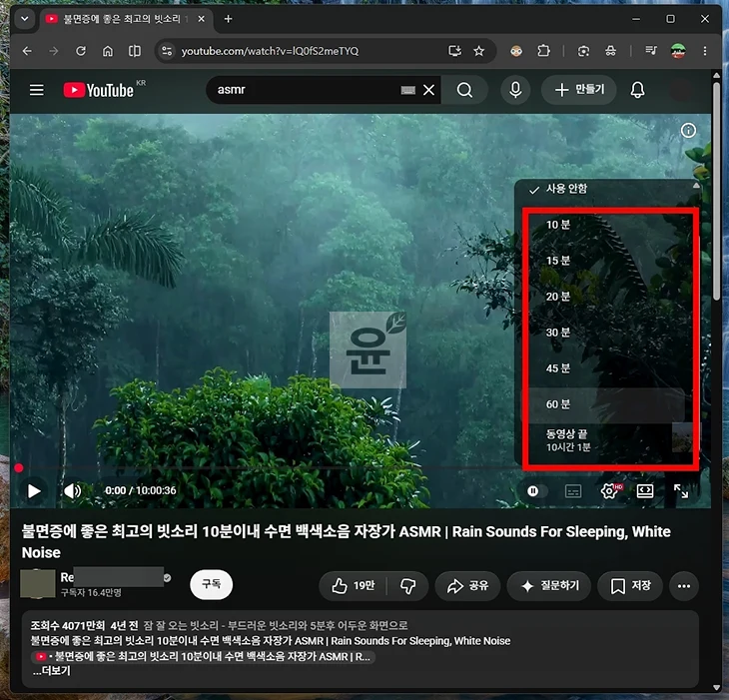
Task: Open player settings gear
Action: 609,491
